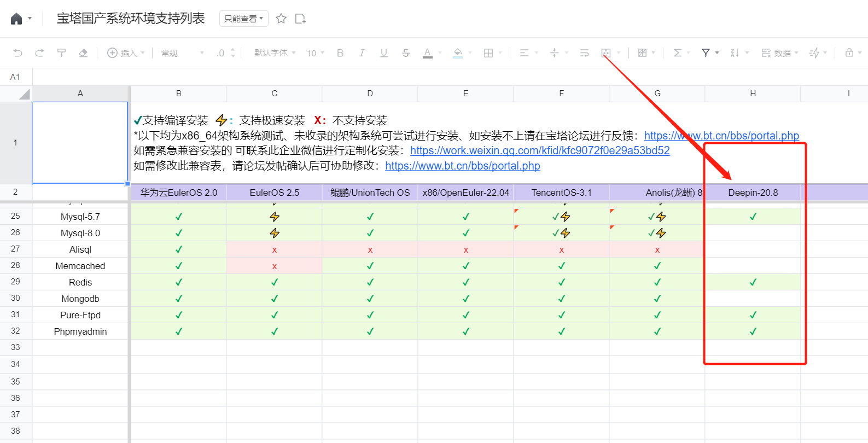The image size is (868, 443).
Task: Click the 华为云EulerOS 2.0 header cell
Action: pos(179,193)
